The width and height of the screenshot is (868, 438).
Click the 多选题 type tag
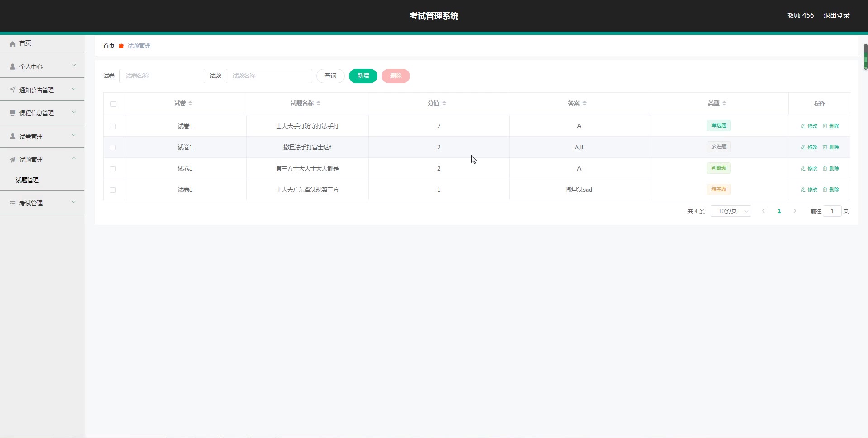[x=719, y=147]
